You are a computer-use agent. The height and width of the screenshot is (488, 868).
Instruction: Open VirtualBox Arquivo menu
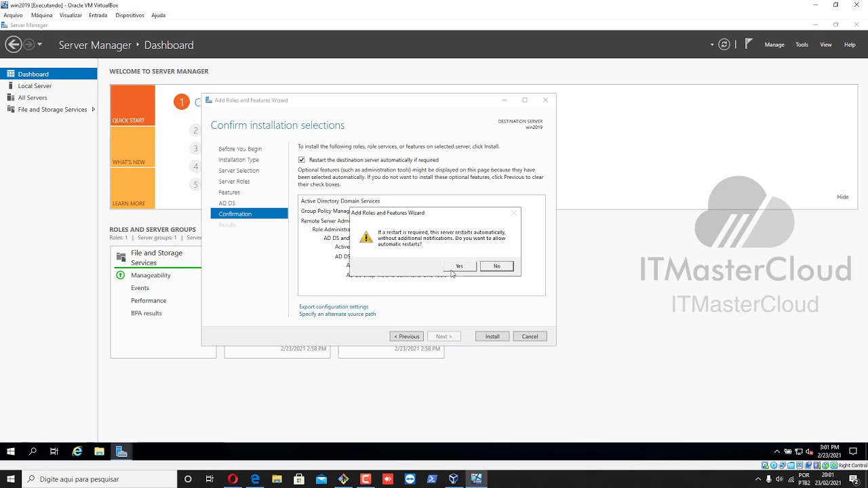(x=13, y=15)
